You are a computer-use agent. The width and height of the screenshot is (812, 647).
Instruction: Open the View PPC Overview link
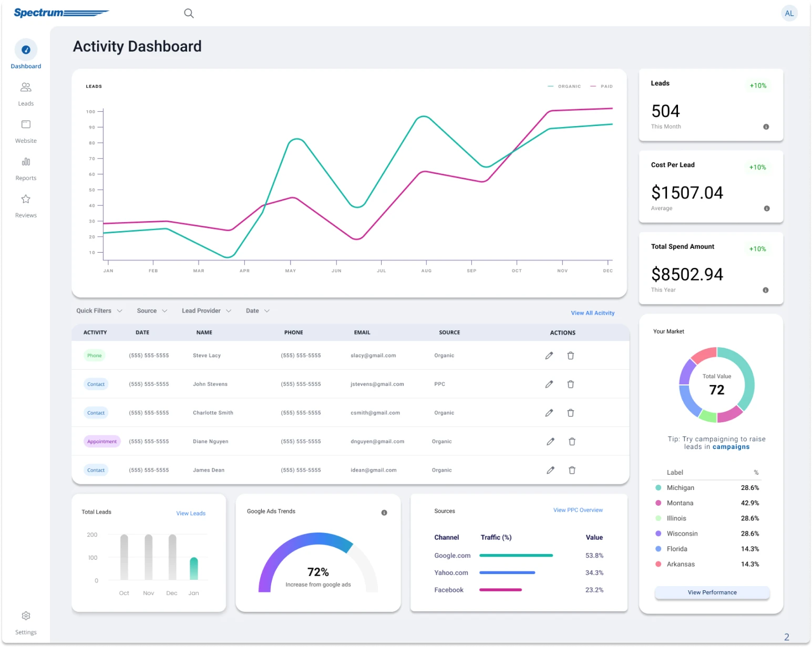(578, 510)
